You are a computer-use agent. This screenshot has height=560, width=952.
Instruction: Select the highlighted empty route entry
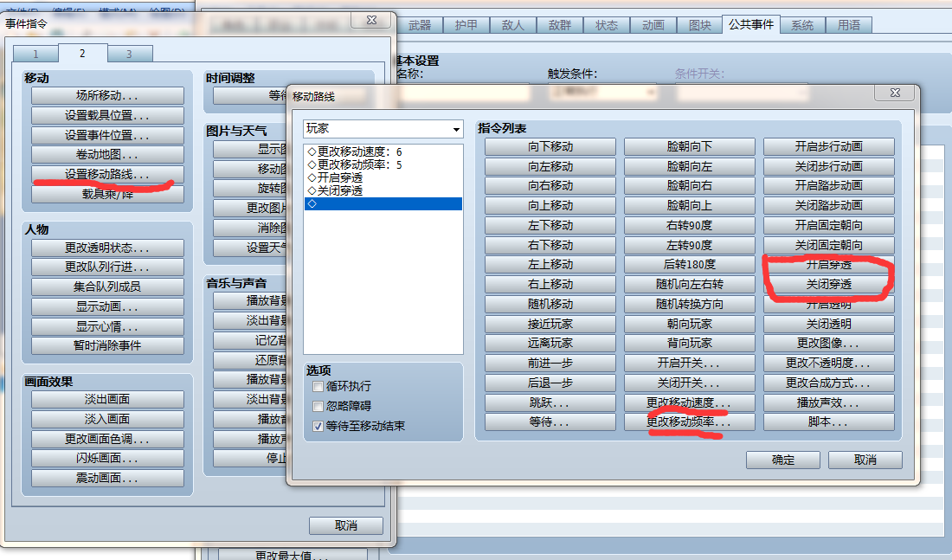coord(383,204)
